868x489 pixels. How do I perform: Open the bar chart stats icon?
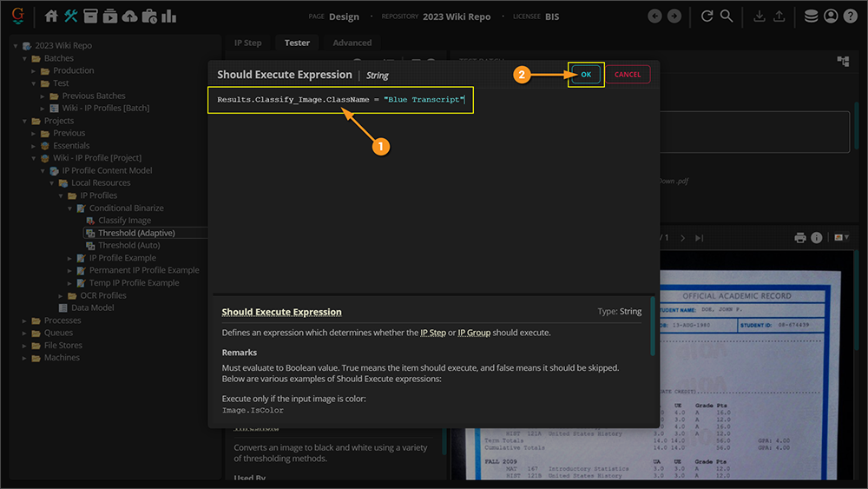pyautogui.click(x=169, y=16)
